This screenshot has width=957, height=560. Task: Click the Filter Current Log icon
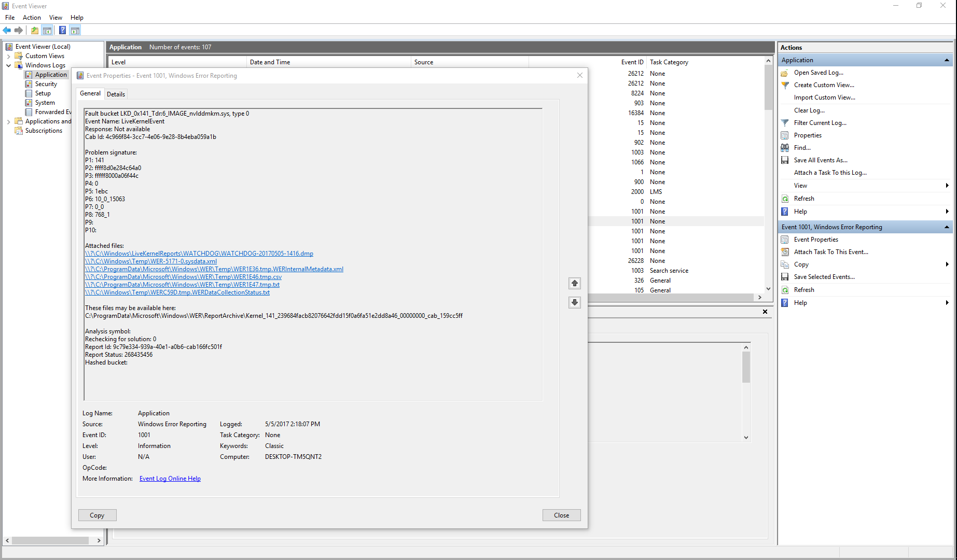(785, 123)
